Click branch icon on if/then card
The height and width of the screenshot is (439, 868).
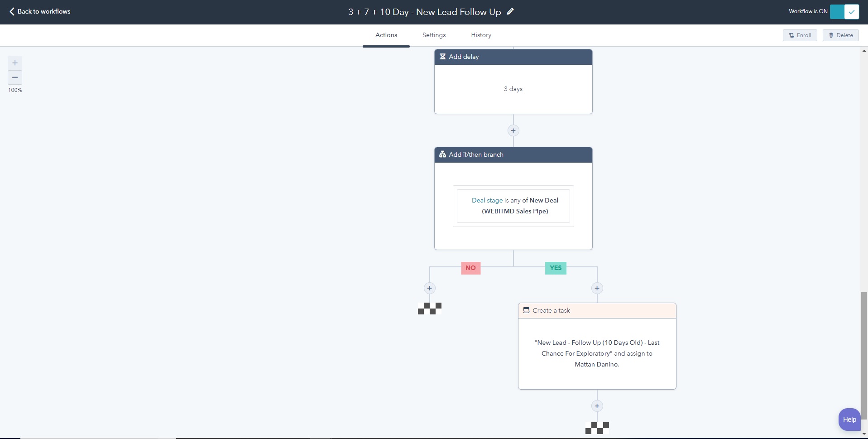coord(443,154)
